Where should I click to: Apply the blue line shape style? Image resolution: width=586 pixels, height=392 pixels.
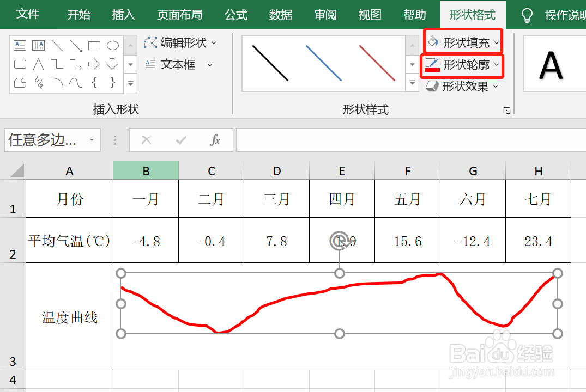324,63
